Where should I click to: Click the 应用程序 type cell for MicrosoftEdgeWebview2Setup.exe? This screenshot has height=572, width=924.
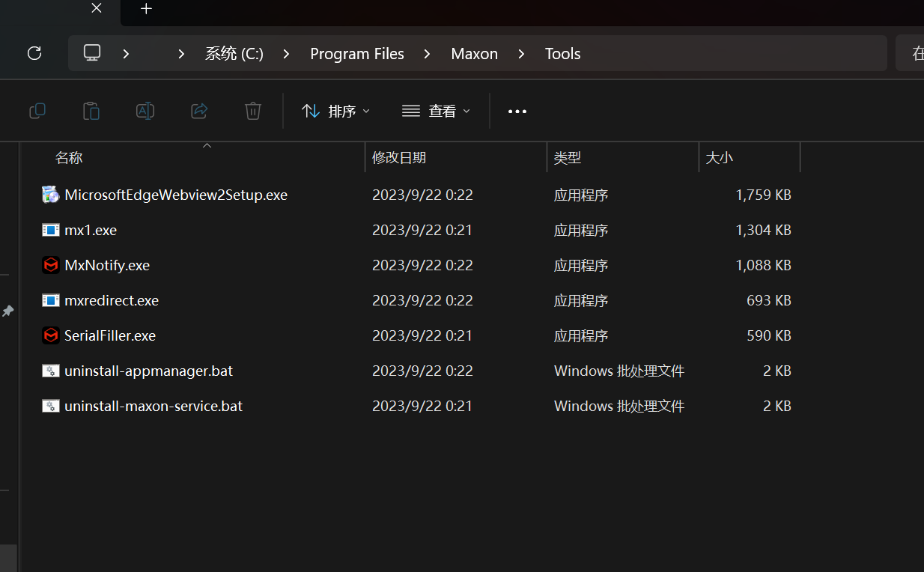[581, 195]
